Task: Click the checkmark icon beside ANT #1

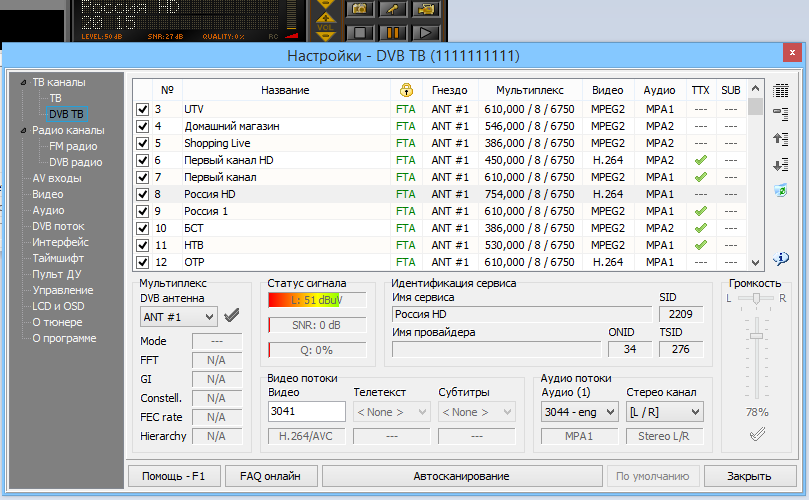Action: click(x=232, y=316)
